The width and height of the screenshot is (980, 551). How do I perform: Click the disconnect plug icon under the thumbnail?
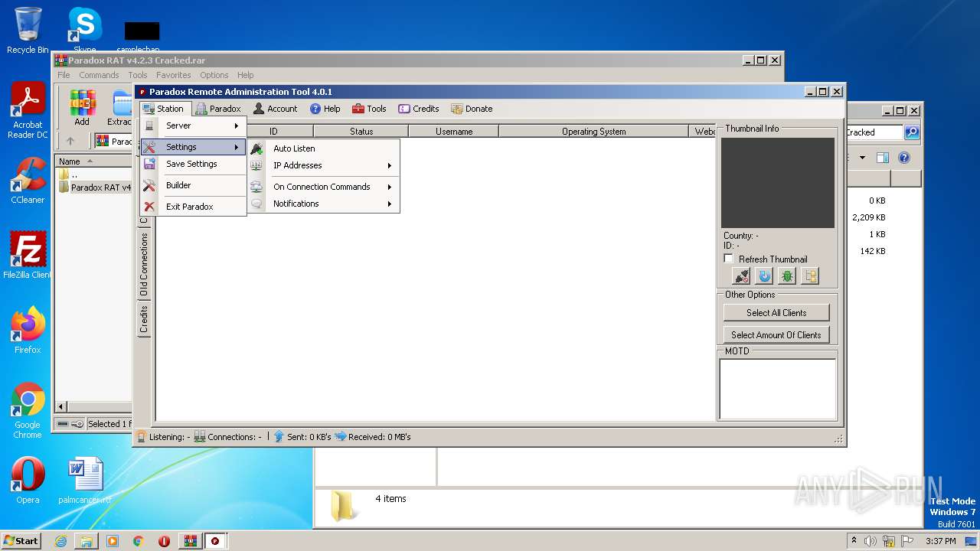point(741,276)
